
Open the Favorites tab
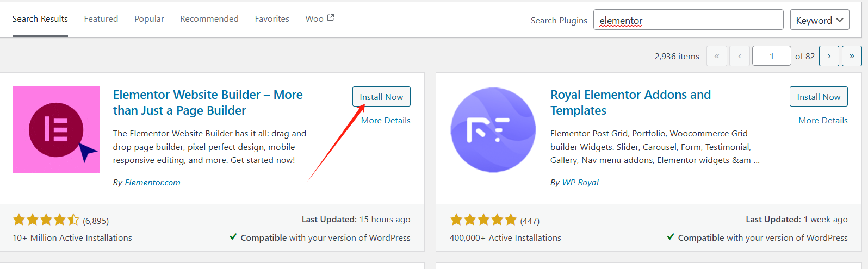[272, 19]
